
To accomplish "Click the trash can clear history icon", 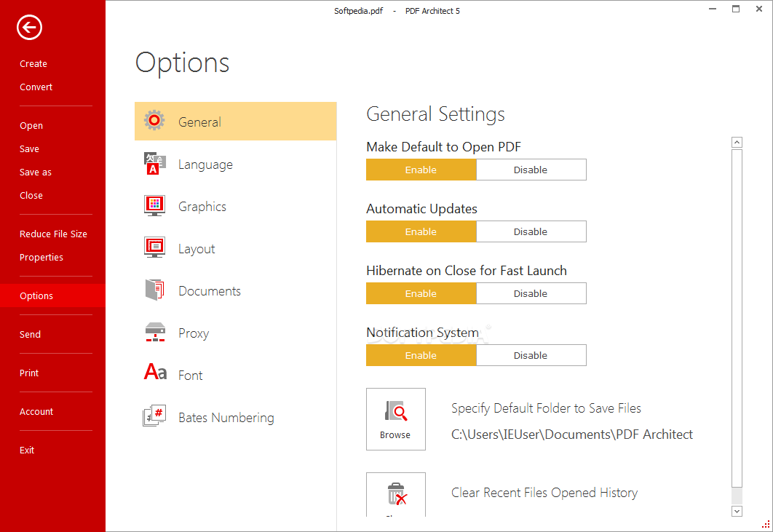I will coord(397,494).
